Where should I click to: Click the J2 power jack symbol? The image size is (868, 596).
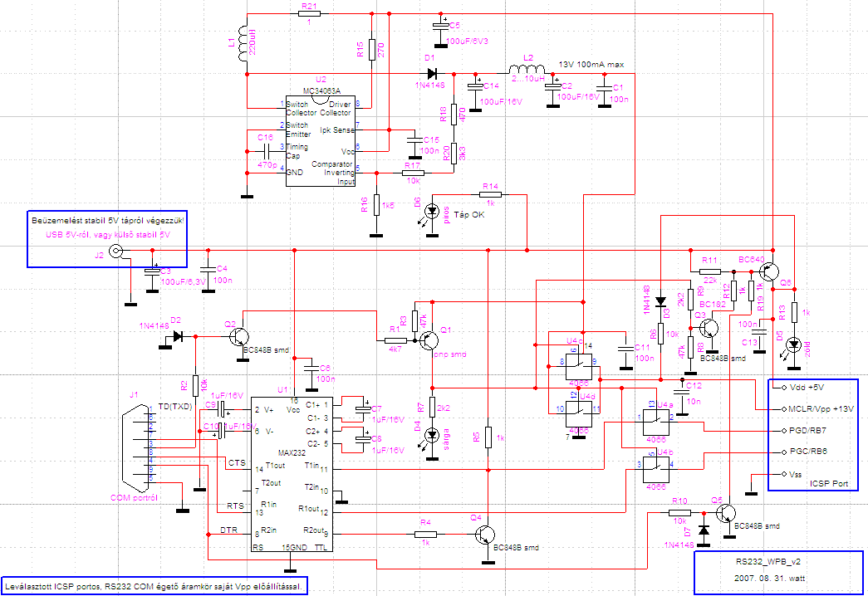115,252
